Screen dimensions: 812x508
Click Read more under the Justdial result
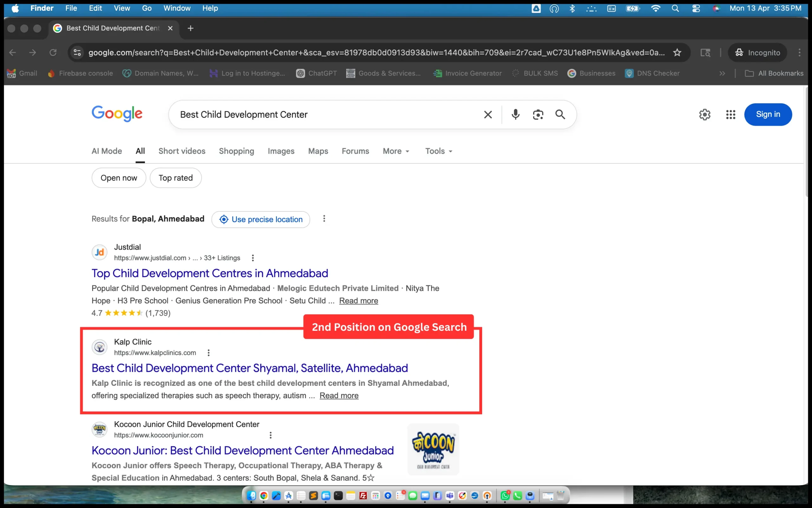click(x=358, y=301)
